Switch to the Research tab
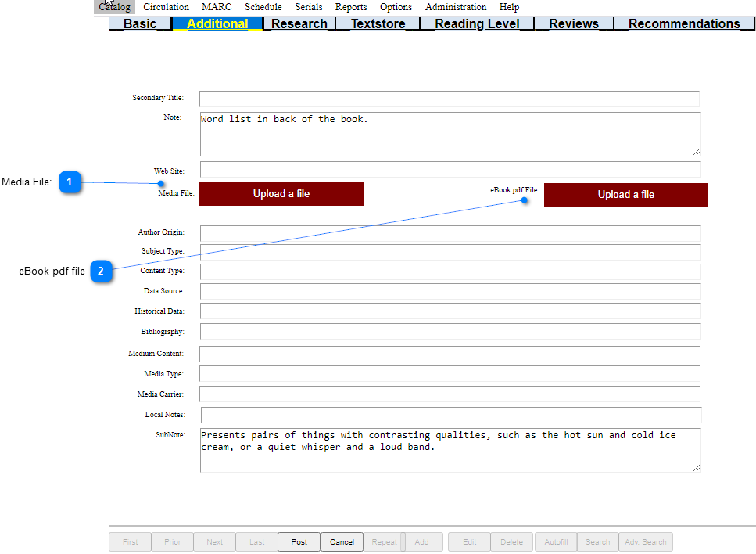The width and height of the screenshot is (756, 554). click(299, 23)
